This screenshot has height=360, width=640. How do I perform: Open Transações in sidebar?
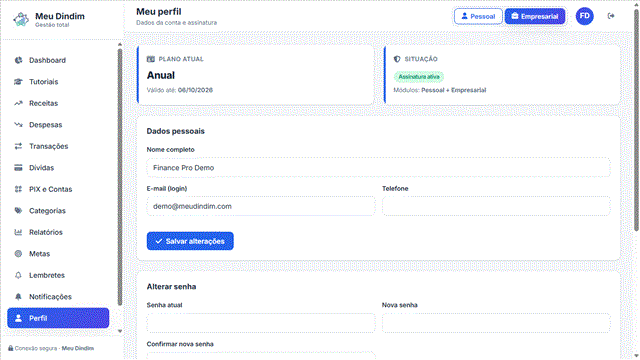pos(58,146)
